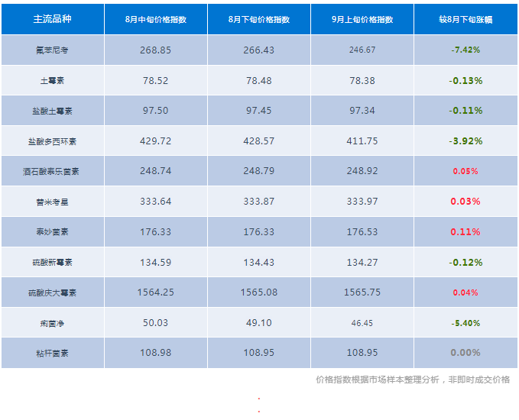Click the 9月上旬价格指数 column header

[362, 19]
